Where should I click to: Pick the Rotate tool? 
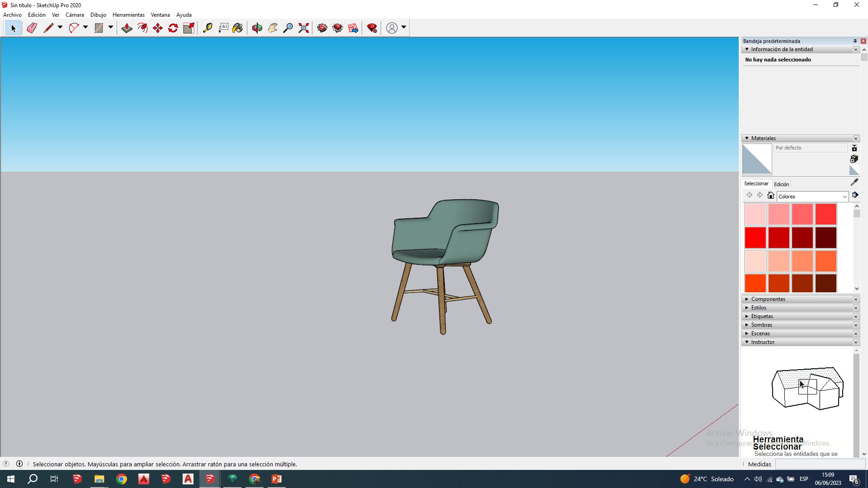point(173,28)
